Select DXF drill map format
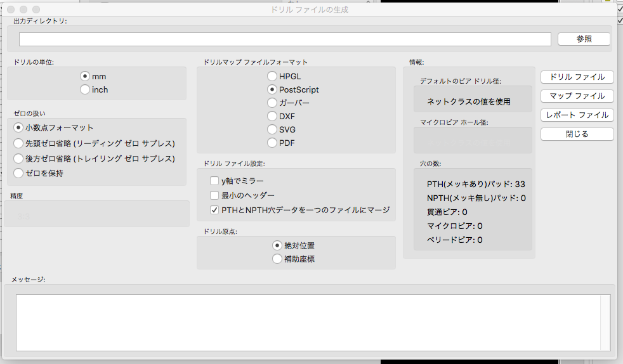 coord(272,117)
